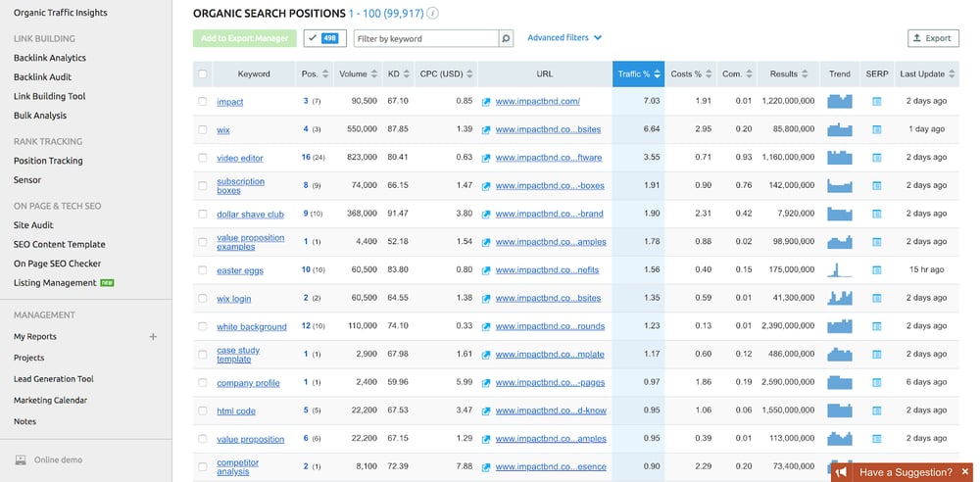Image resolution: width=980 pixels, height=482 pixels.
Task: Check the box for impact keyword row
Action: tap(203, 101)
